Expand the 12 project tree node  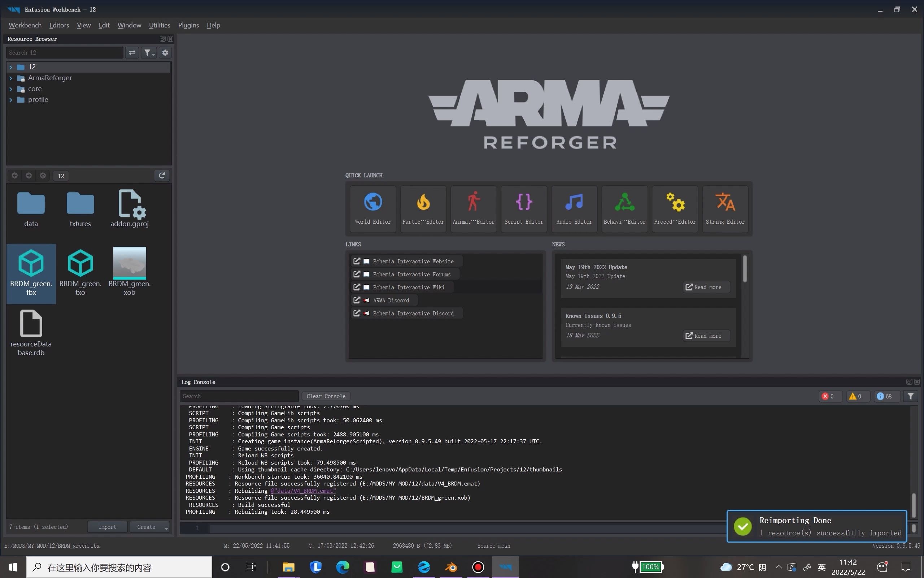(x=11, y=67)
